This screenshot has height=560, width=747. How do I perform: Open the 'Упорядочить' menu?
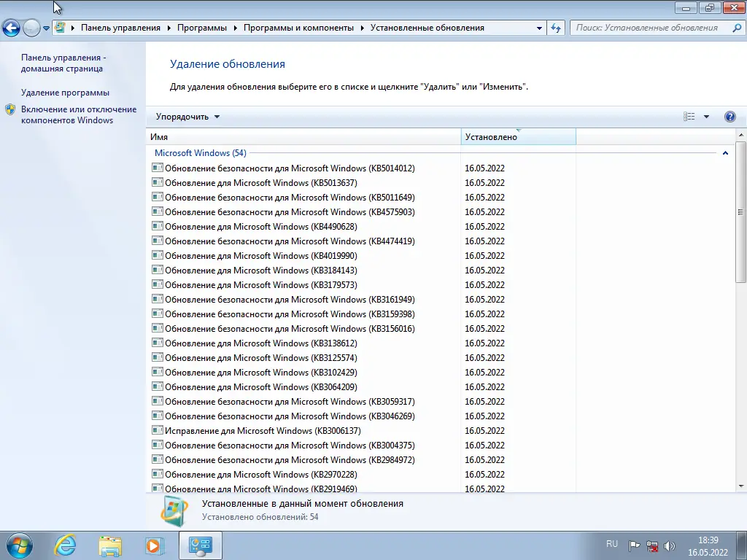click(x=187, y=117)
